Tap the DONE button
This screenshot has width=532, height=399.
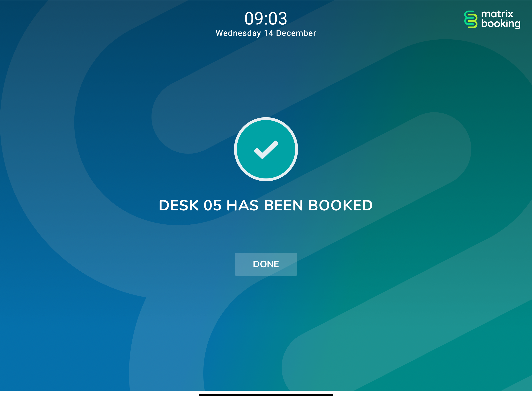(x=266, y=264)
